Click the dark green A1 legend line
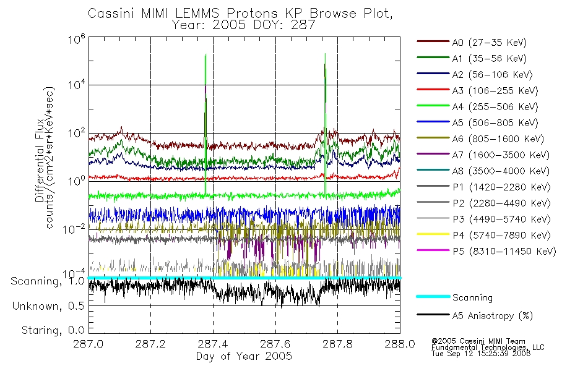Image resolution: width=588 pixels, height=371 pixels. coord(433,58)
